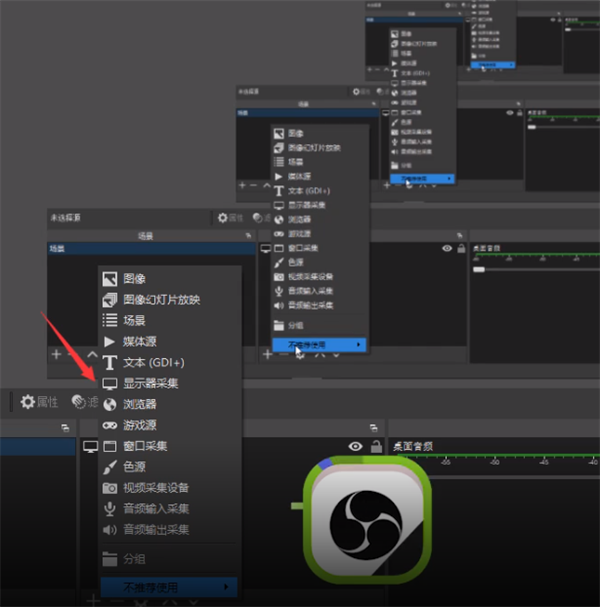Image resolution: width=600 pixels, height=607 pixels.
Task: Select 窗口采集 in the largest source menu
Action: 145,446
